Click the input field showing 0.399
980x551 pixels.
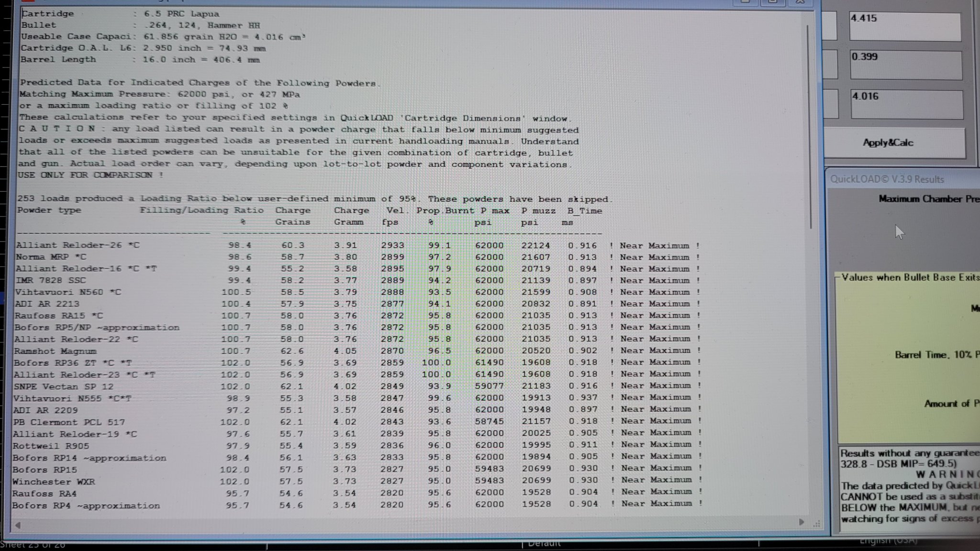tap(906, 65)
